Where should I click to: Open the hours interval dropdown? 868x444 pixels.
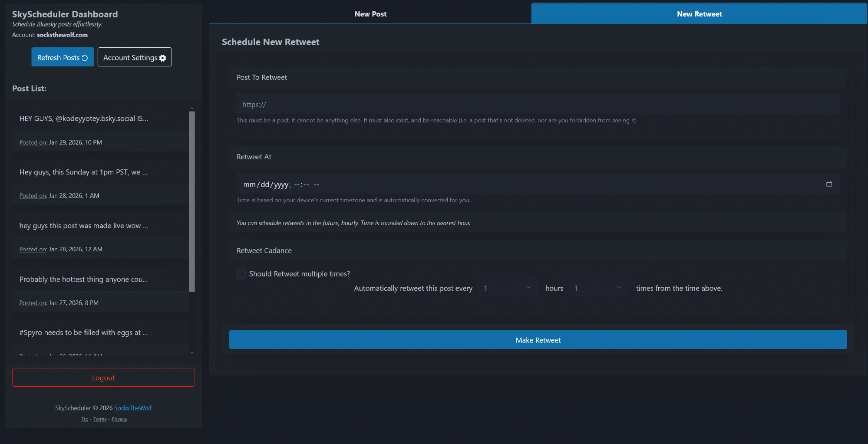pos(507,288)
